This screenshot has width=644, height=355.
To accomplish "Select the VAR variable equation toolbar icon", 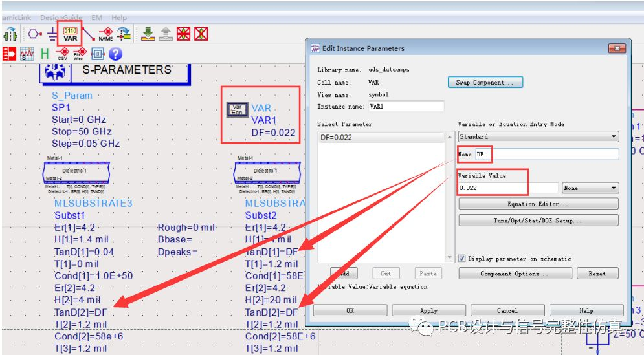I will coord(71,34).
